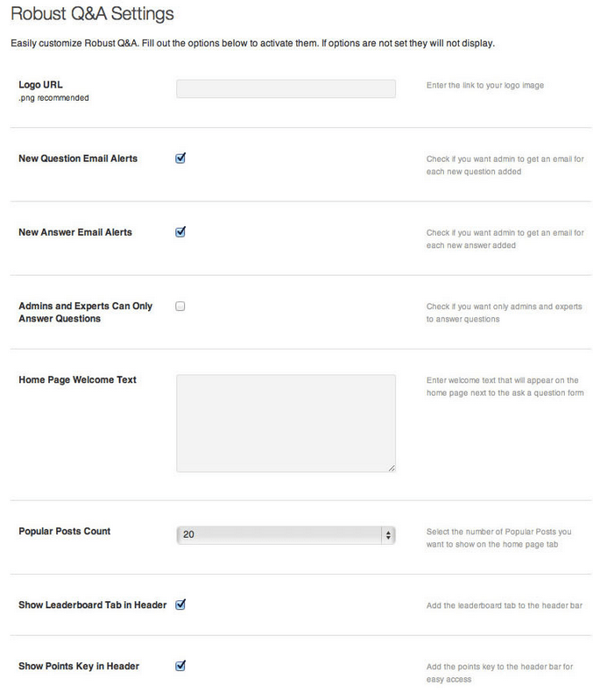
Task: Click the Popular Posts Count label
Action: [65, 531]
